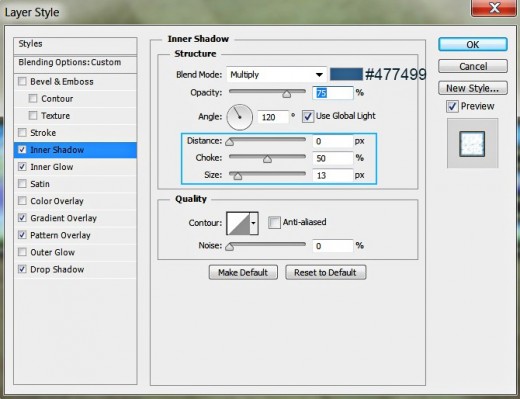
Task: Open the contour curve thumbnail picker
Action: point(238,223)
